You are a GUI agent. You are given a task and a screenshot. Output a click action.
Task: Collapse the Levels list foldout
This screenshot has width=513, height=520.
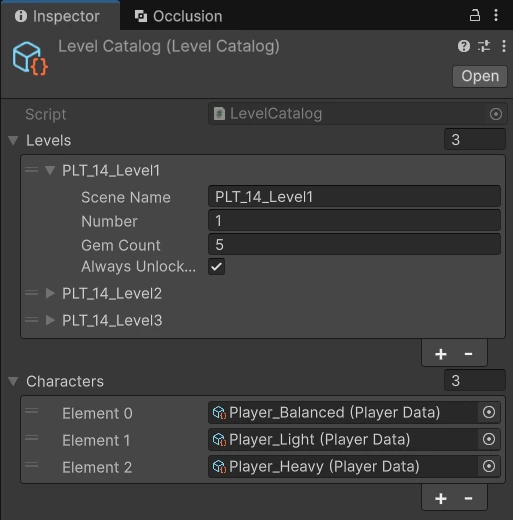pos(13,140)
